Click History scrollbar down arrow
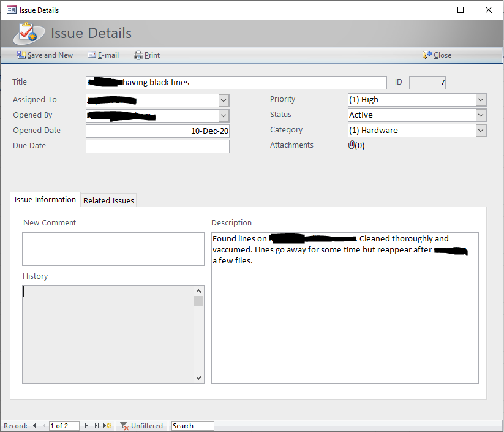The image size is (504, 432). click(198, 378)
